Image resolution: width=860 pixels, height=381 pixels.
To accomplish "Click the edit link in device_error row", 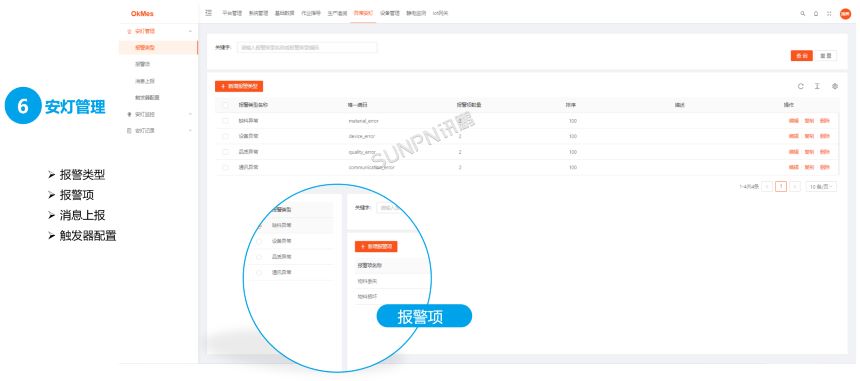I will tap(794, 136).
